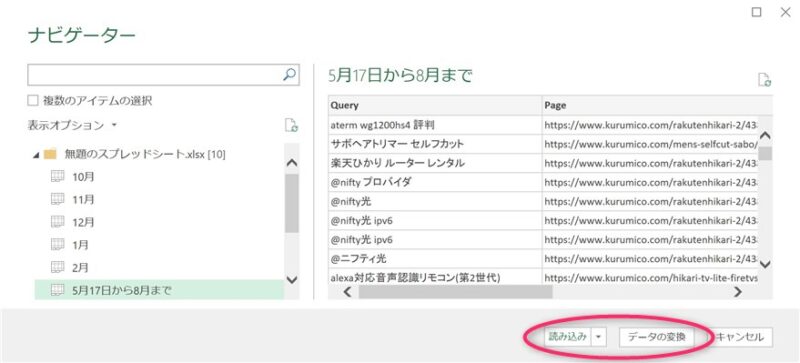Click the folder icon of 無題のスプレッドシート.xlsx
The height and width of the screenshot is (363, 800).
50,154
